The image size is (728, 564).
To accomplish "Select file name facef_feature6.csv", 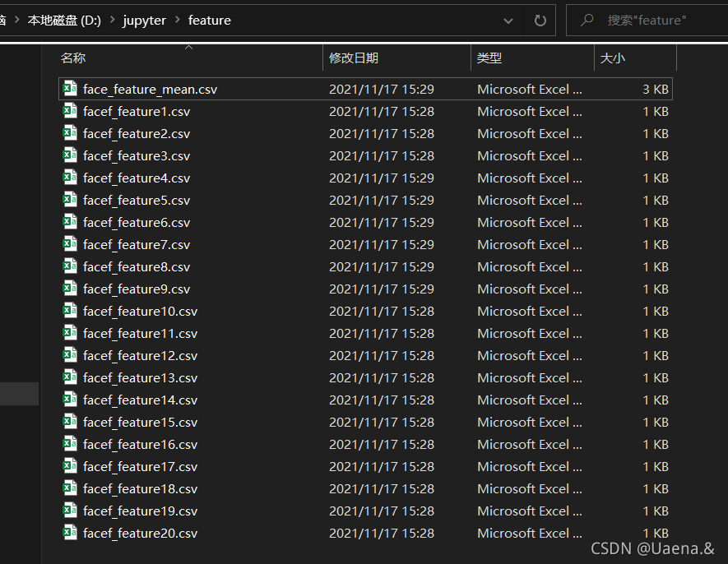I will click(x=137, y=223).
